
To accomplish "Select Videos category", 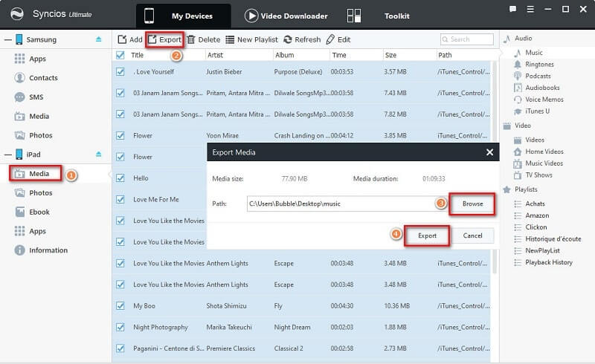I will click(x=535, y=140).
